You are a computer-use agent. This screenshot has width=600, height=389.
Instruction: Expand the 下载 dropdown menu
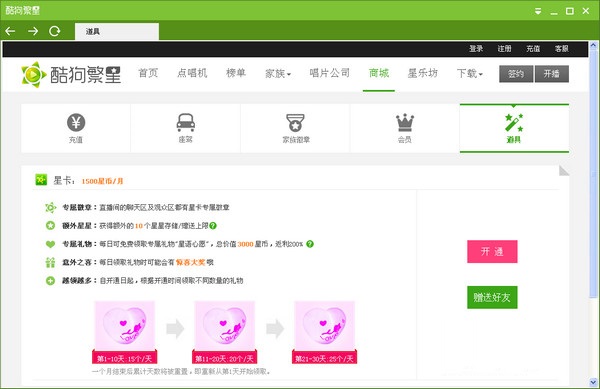tap(470, 73)
